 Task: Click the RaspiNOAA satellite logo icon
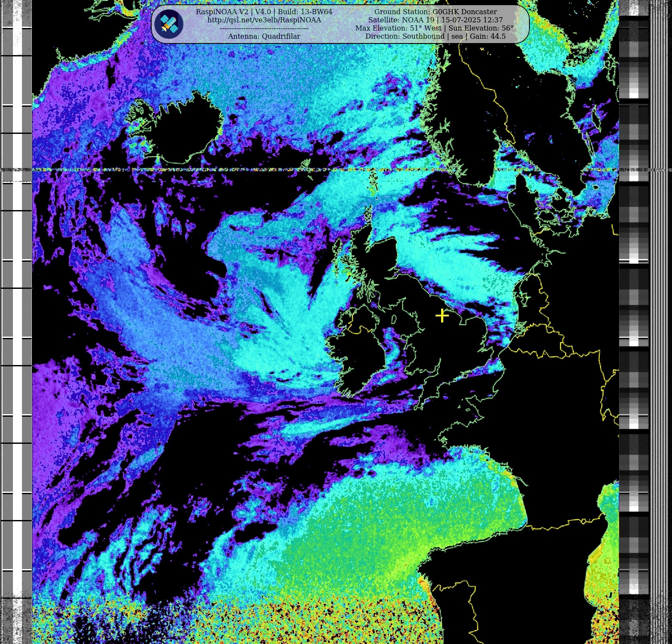pyautogui.click(x=169, y=24)
